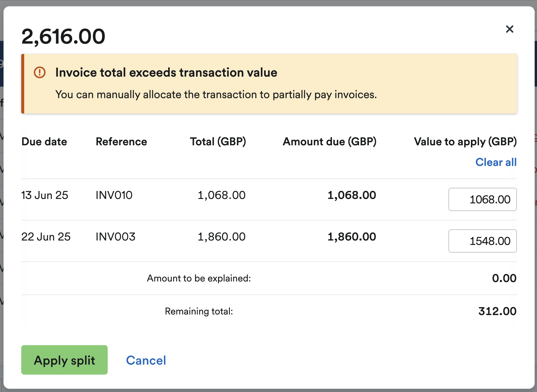Viewport: 537px width, 392px height.
Task: Click the Due date column header
Action: [44, 142]
